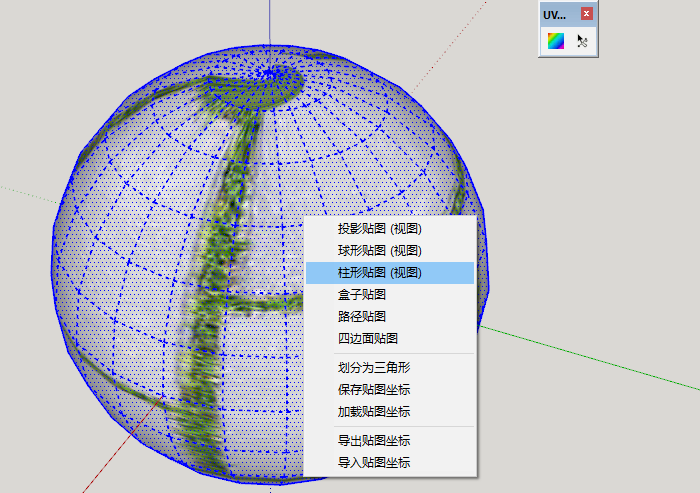Choose 四边面贴图 quad face mapping
700x493 pixels.
click(x=368, y=339)
